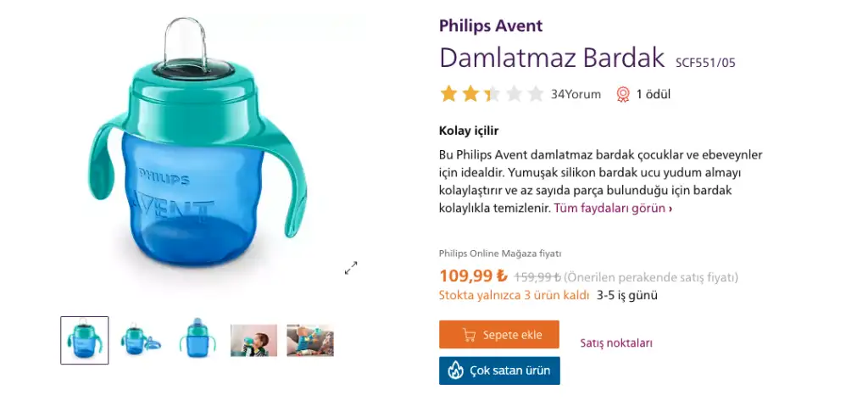Click the first gold rating star

coord(448,94)
